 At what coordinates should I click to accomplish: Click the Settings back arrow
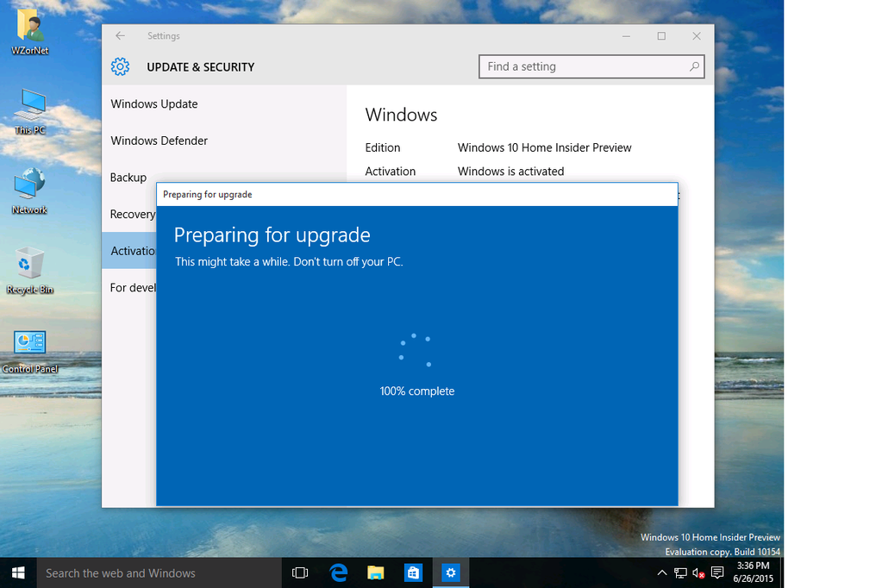click(x=120, y=35)
